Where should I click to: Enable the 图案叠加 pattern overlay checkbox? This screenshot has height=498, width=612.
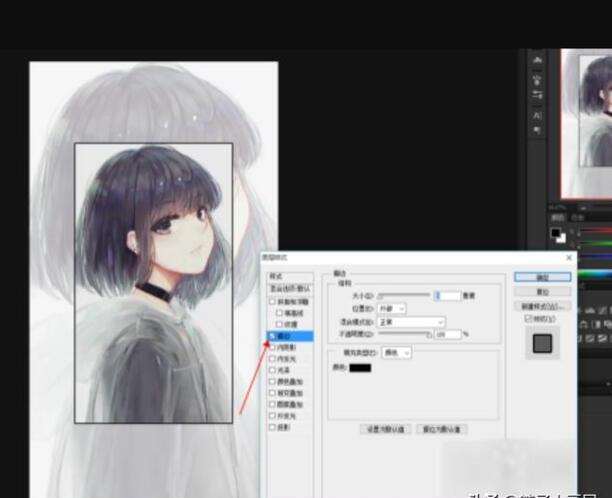point(272,404)
